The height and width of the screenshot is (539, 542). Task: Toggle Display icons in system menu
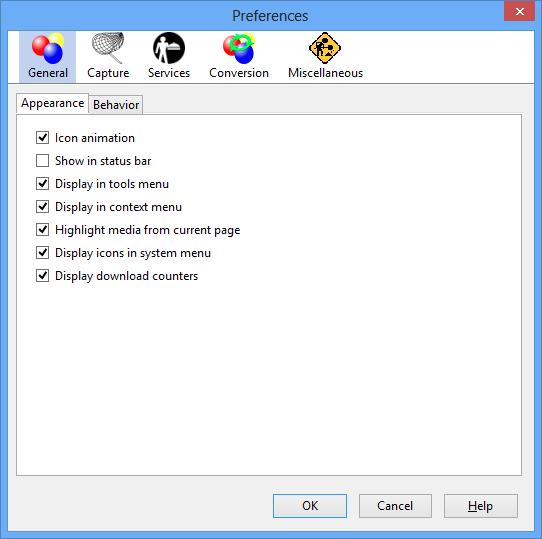[x=43, y=253]
